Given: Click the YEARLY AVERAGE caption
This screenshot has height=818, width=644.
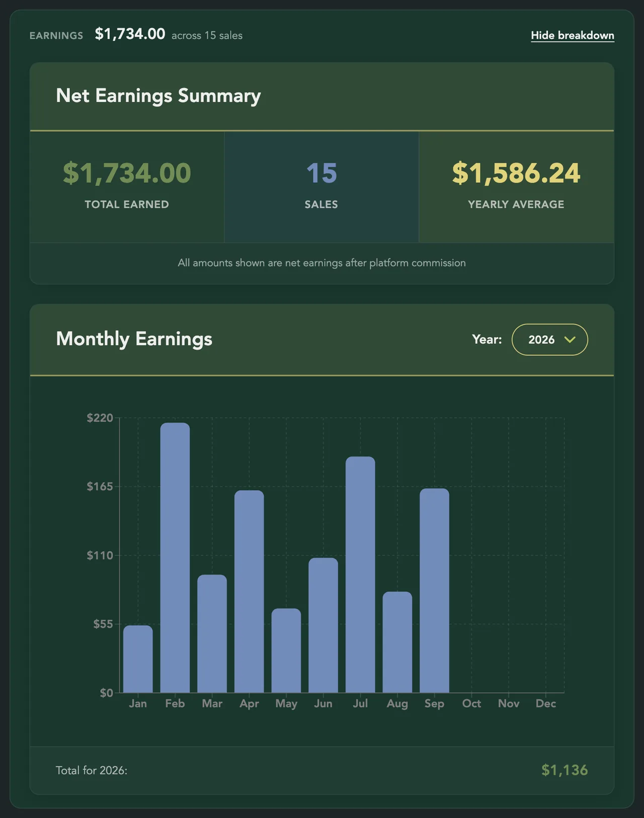Looking at the screenshot, I should [x=516, y=204].
